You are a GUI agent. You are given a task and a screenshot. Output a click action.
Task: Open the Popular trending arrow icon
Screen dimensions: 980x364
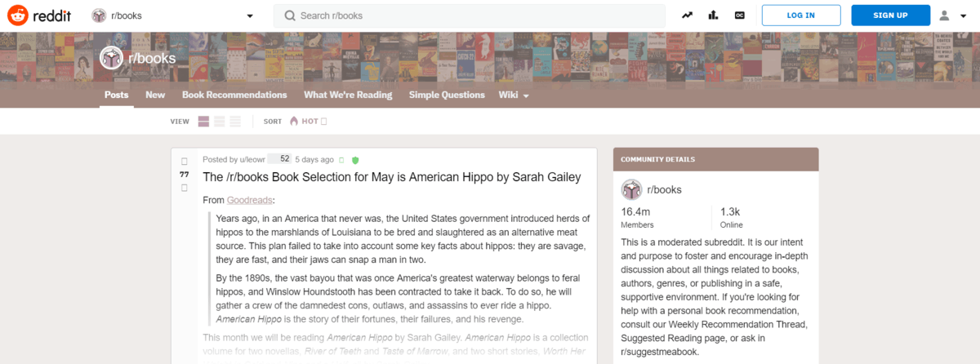tap(688, 16)
